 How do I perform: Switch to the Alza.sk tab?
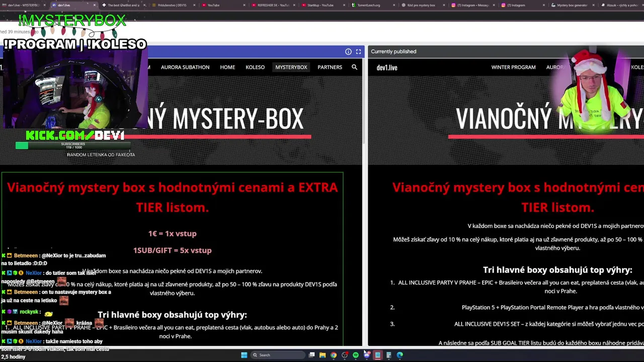[x=621, y=5]
